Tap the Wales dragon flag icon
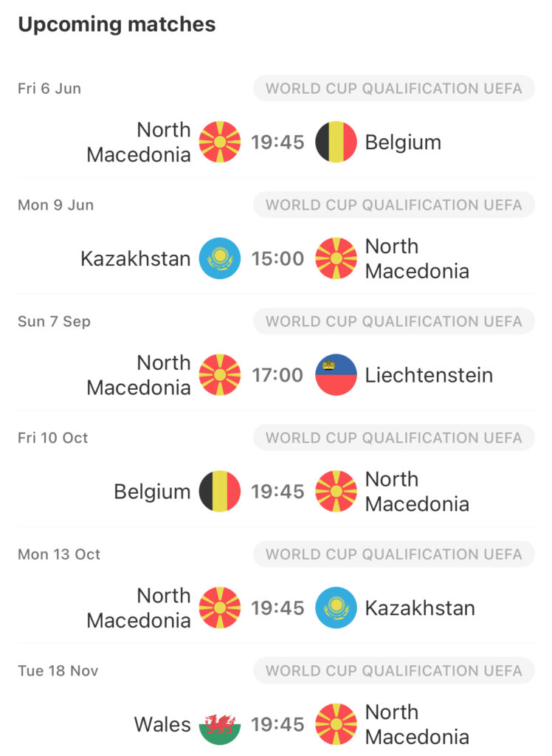 click(x=220, y=724)
